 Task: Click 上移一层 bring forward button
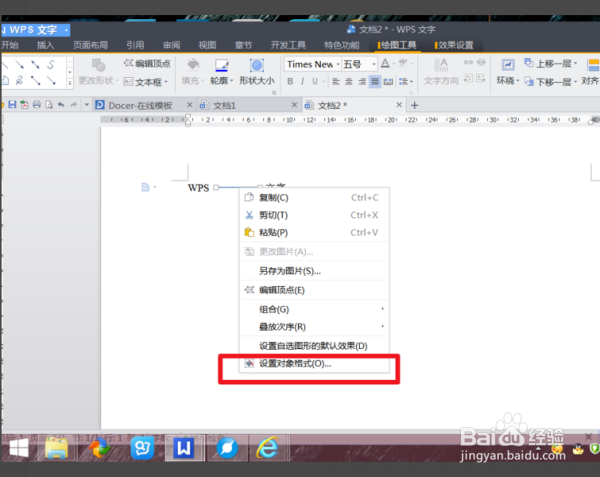pos(550,63)
